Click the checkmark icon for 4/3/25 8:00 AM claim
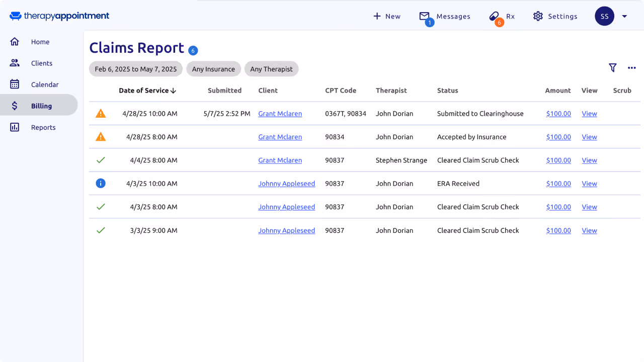 click(101, 207)
